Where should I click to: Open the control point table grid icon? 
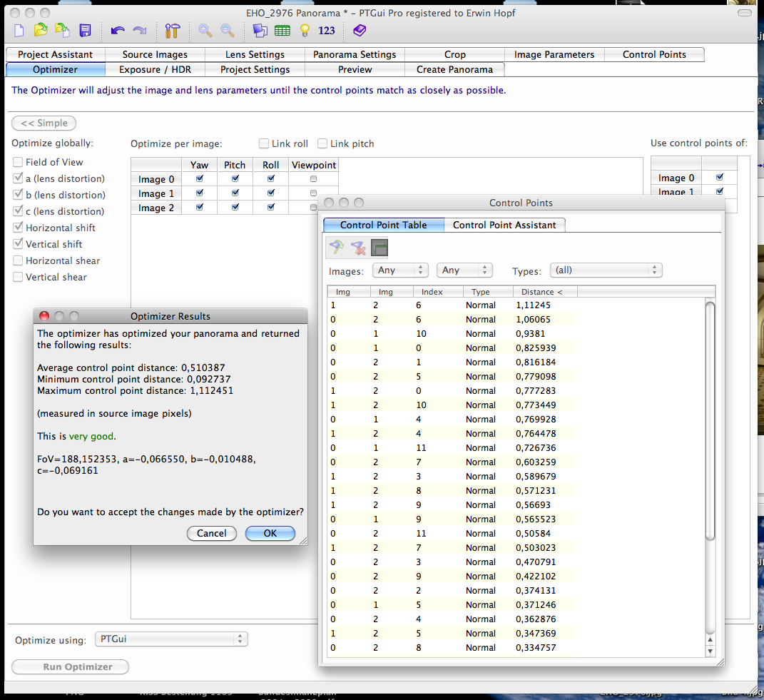tap(282, 31)
